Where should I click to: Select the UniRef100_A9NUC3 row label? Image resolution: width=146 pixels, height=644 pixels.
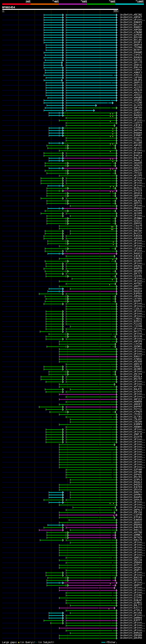point(131,72)
